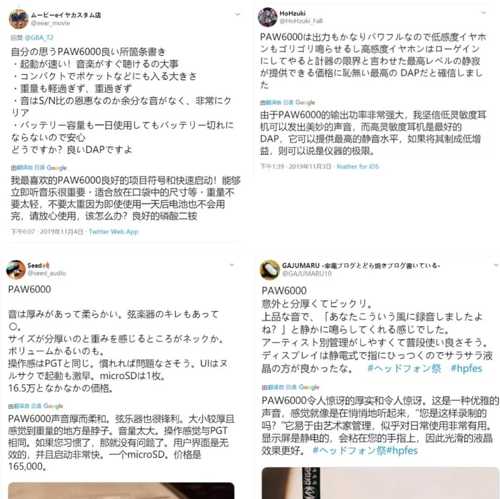Open the HoHzuki tweet dropdown arrow
This screenshot has width=500, height=499.
point(483,13)
